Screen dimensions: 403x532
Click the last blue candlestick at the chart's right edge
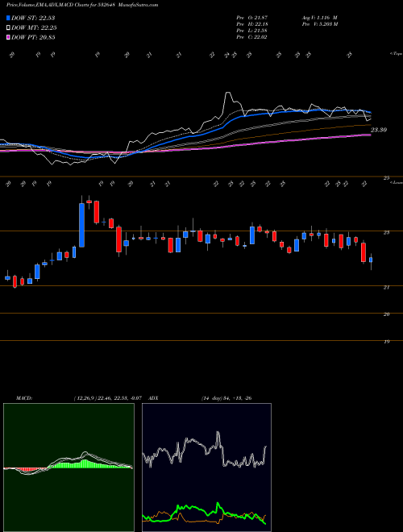[371, 260]
